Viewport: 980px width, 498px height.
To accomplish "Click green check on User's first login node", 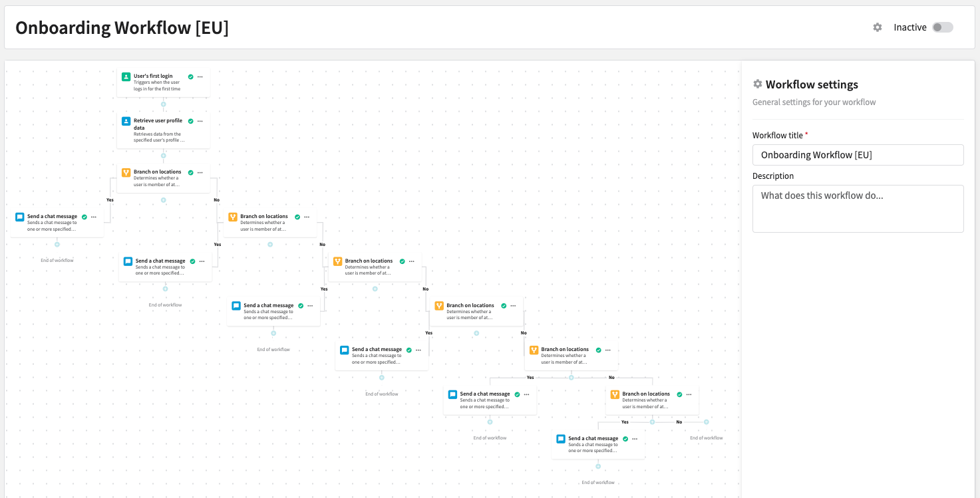I will point(191,77).
